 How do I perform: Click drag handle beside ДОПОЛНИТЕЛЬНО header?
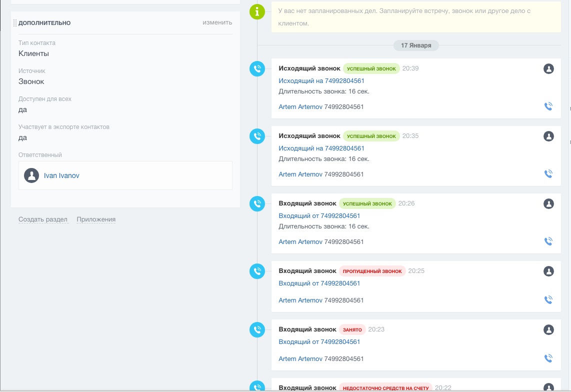(15, 23)
